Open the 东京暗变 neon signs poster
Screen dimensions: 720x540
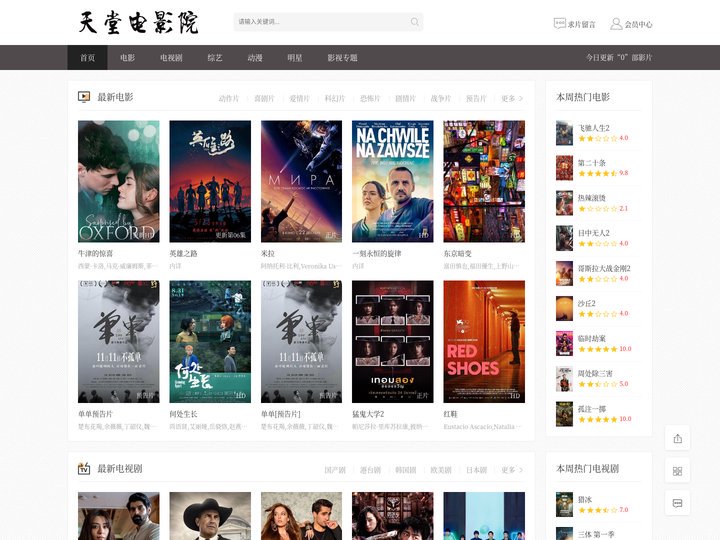(x=484, y=181)
